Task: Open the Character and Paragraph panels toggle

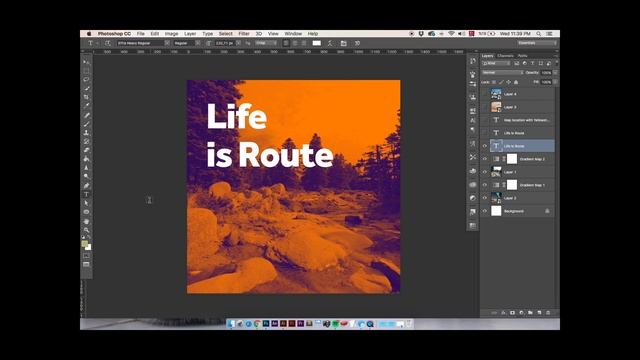Action: tap(344, 43)
